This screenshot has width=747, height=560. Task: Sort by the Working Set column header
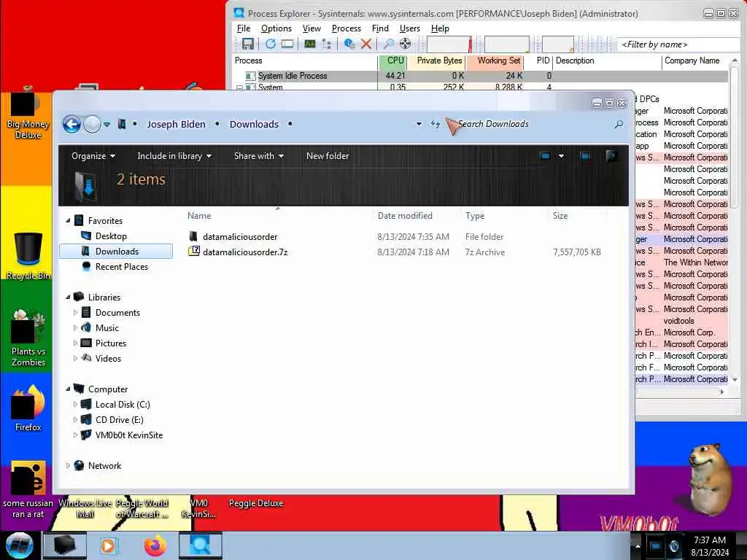coord(495,61)
